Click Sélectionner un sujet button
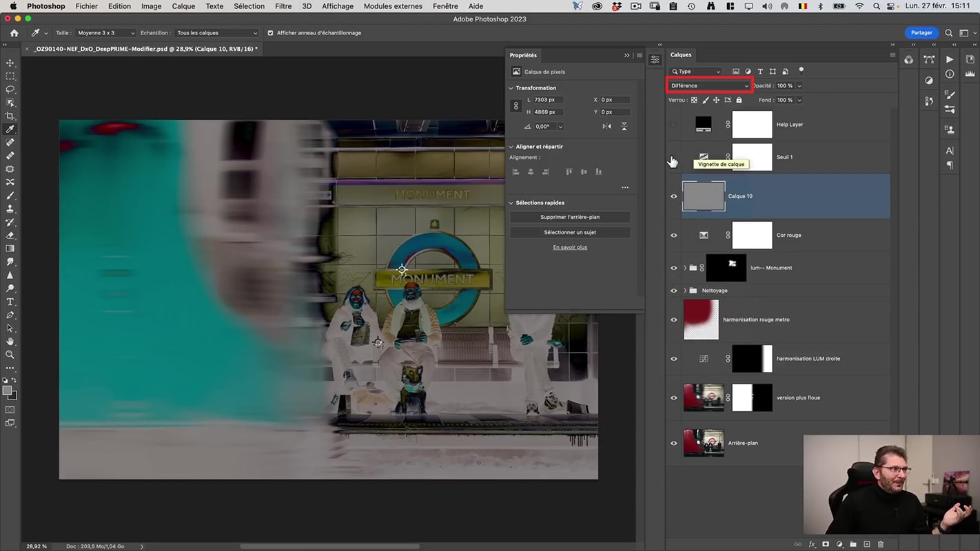This screenshot has height=551, width=980. pyautogui.click(x=570, y=233)
